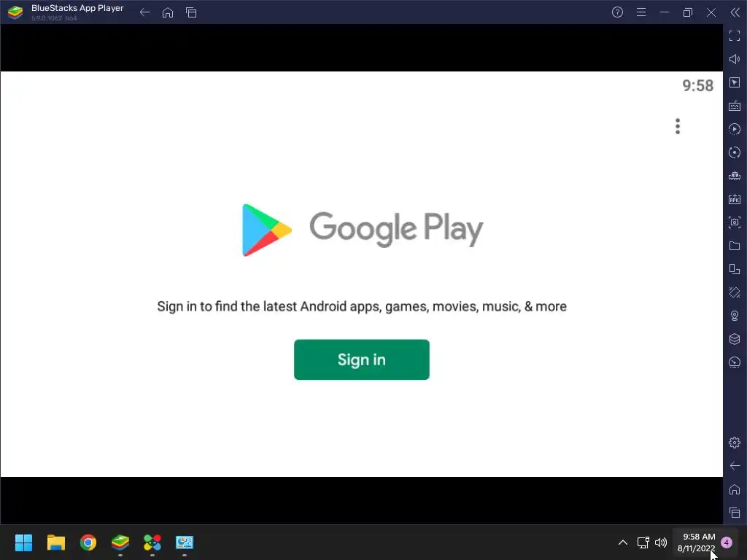Open the Windows Start menu
Screen dimensions: 747x560
[23, 542]
